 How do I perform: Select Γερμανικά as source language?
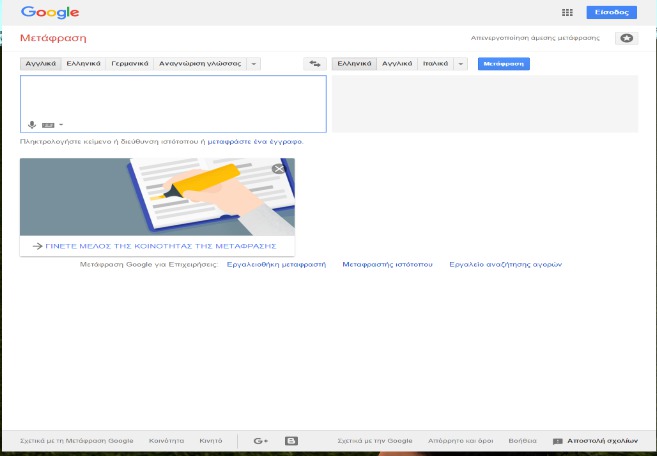(x=130, y=64)
